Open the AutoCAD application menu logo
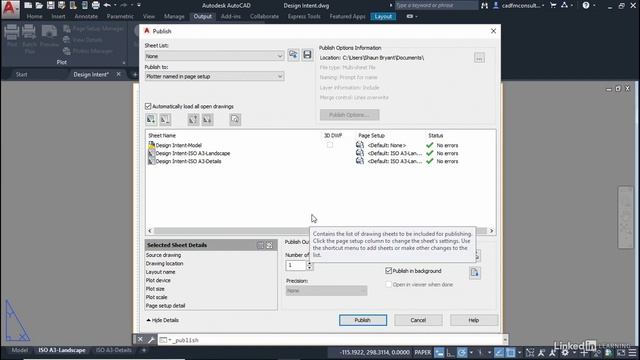This screenshot has width=640, height=360. pos(10,9)
